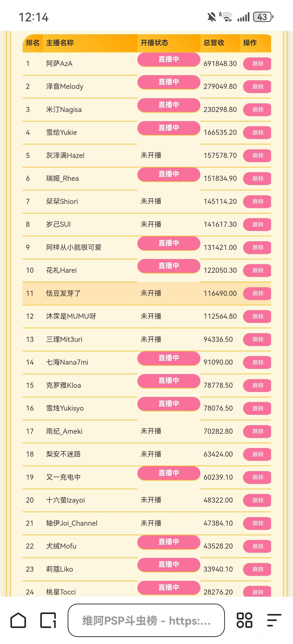Viewport: 293px width, 644px height.
Task: Click 直播中 badge for 泽音Melody
Action: pyautogui.click(x=169, y=82)
